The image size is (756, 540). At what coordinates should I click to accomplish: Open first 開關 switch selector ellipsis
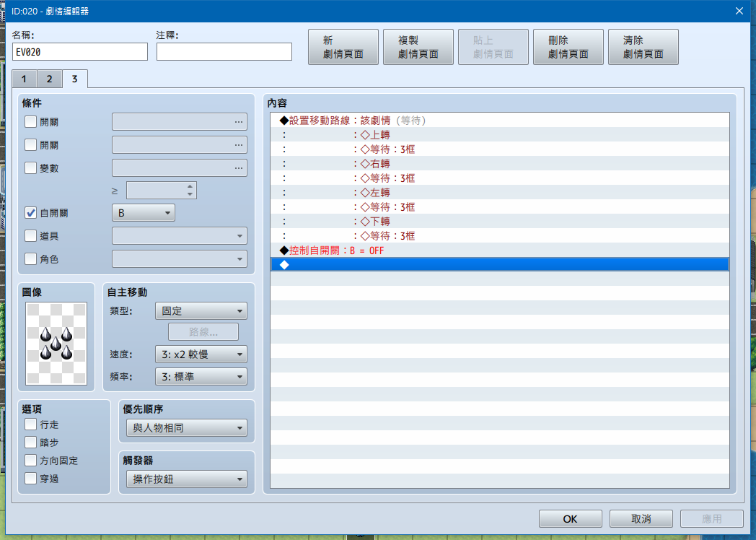[239, 121]
